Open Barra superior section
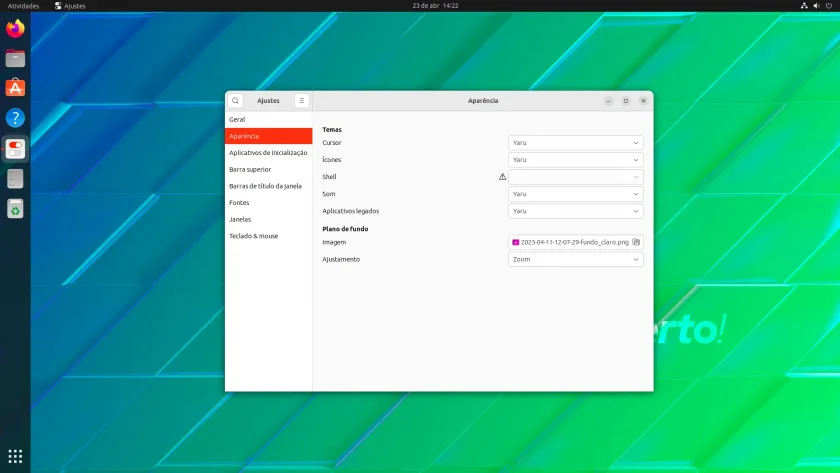 pos(268,169)
